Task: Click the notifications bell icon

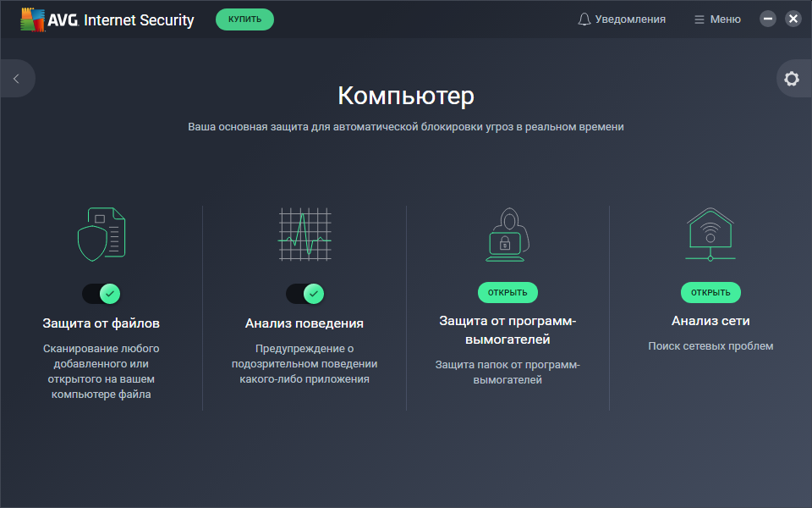Action: pos(584,19)
